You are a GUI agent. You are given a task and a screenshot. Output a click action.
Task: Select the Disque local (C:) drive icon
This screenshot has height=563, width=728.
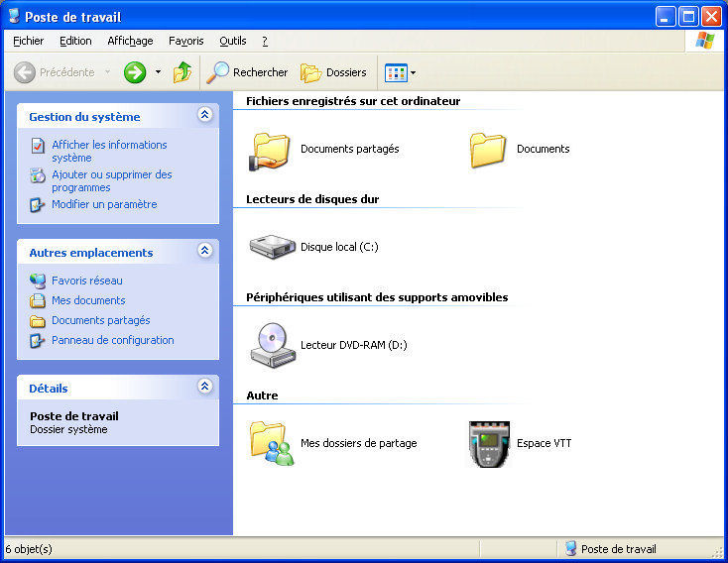[273, 247]
